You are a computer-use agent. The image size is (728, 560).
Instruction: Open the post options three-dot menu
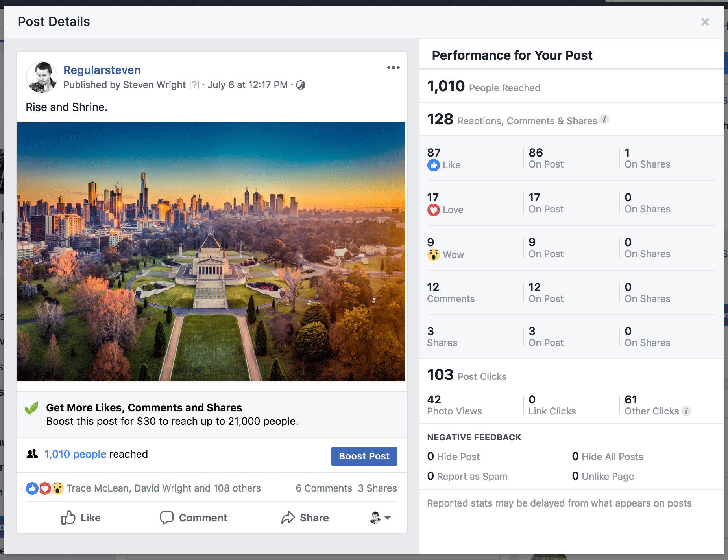(393, 68)
